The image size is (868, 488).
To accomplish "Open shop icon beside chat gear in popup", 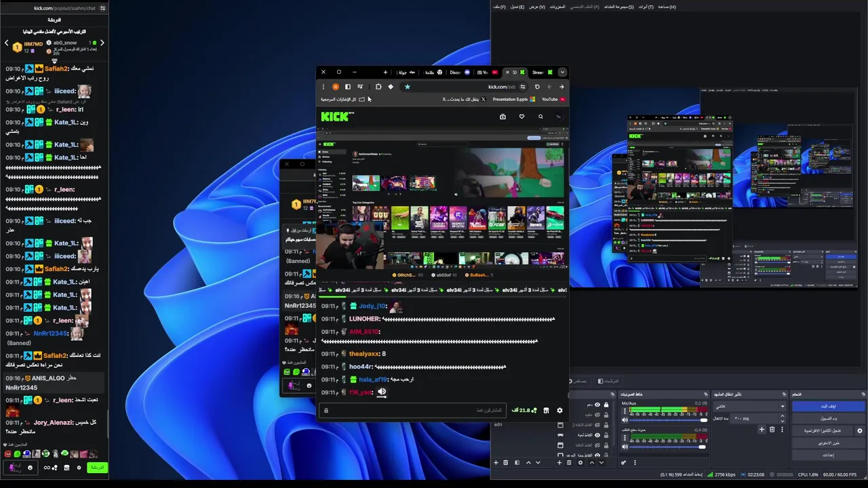I will tap(546, 410).
